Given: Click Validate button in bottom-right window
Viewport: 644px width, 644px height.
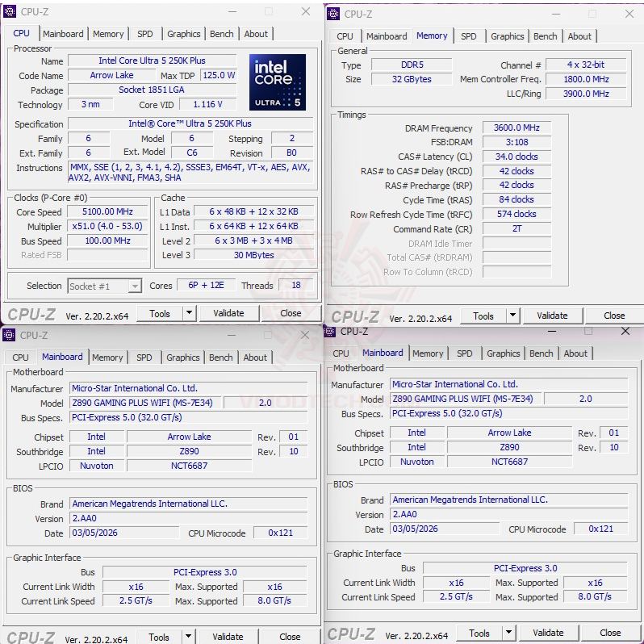Looking at the screenshot, I should [548, 633].
